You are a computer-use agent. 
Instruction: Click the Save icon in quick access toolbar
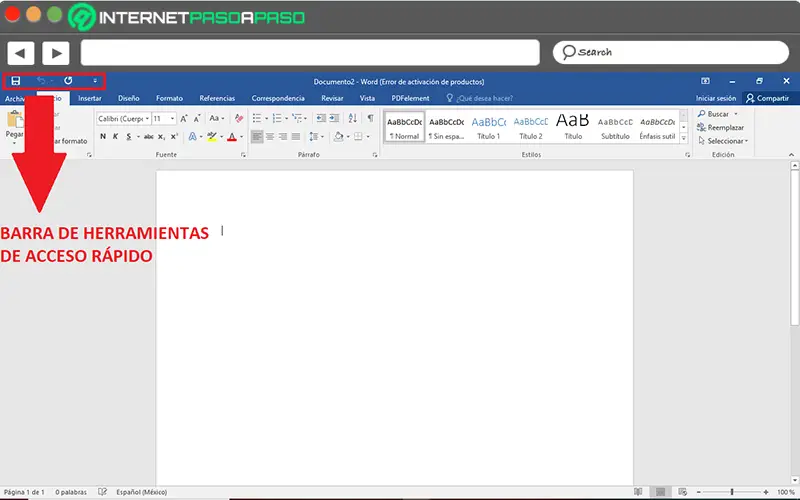click(16, 81)
